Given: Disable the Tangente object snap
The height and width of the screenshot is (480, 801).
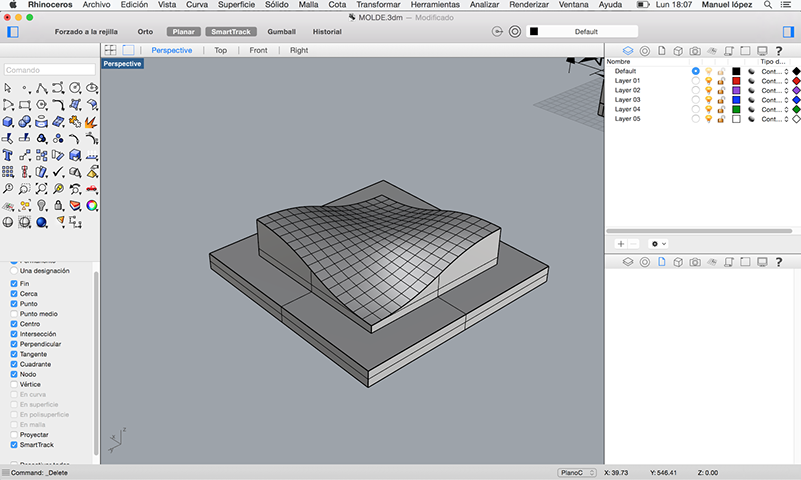Looking at the screenshot, I should click(x=14, y=354).
